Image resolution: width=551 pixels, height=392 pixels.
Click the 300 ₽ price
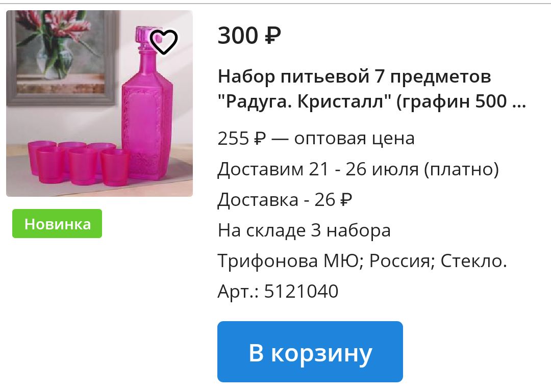click(x=249, y=36)
